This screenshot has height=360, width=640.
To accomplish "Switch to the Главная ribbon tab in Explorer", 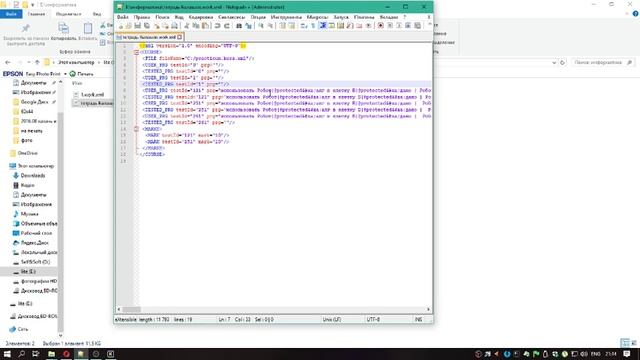I will pos(36,14).
